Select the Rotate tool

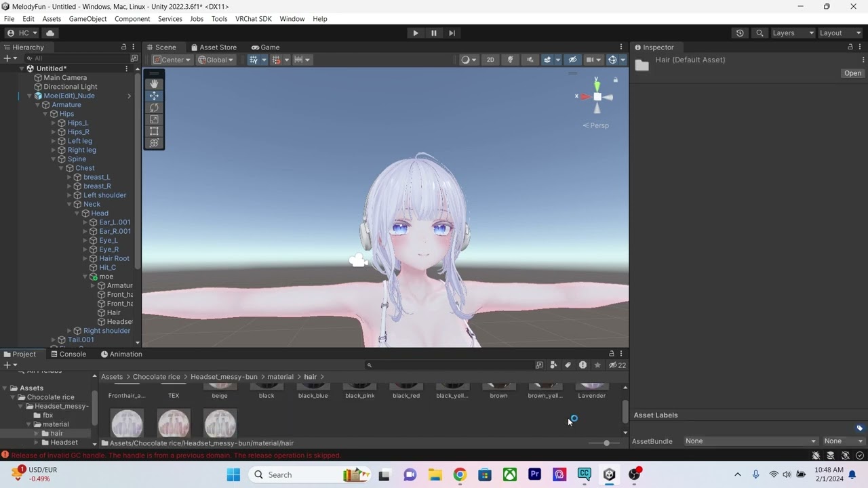click(154, 108)
